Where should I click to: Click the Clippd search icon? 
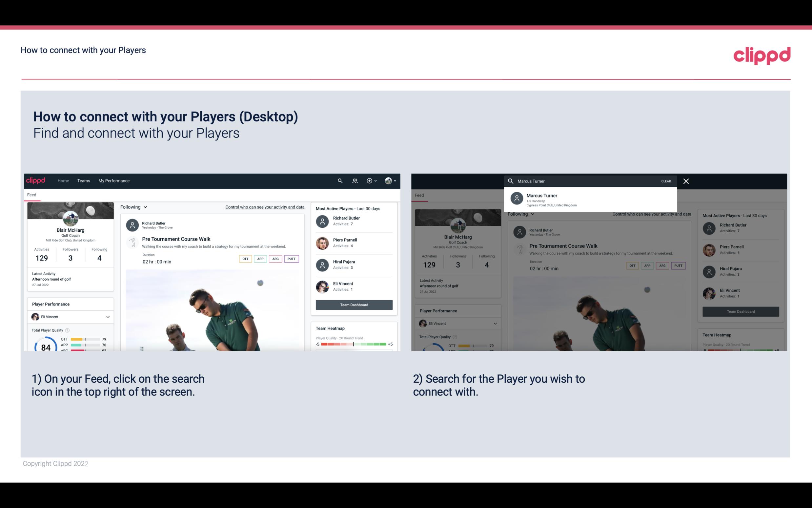click(338, 181)
